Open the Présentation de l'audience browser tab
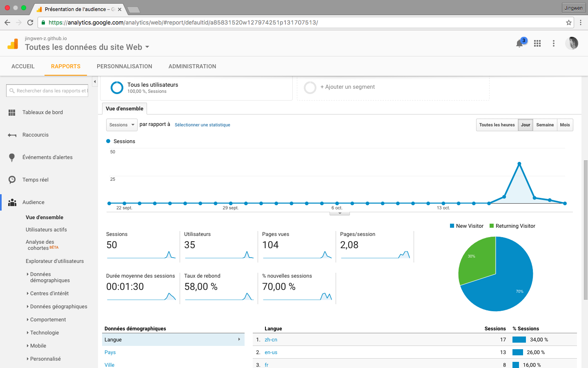The width and height of the screenshot is (588, 368). pyautogui.click(x=78, y=9)
